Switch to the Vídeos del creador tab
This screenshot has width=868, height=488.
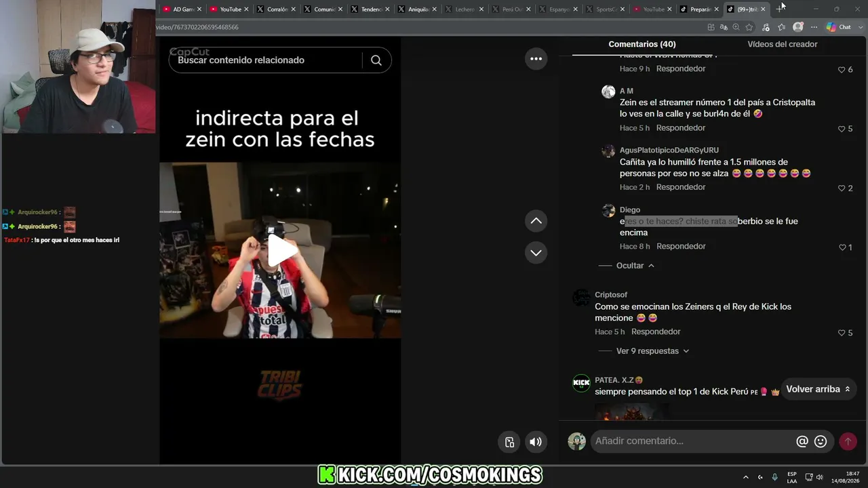pyautogui.click(x=783, y=44)
